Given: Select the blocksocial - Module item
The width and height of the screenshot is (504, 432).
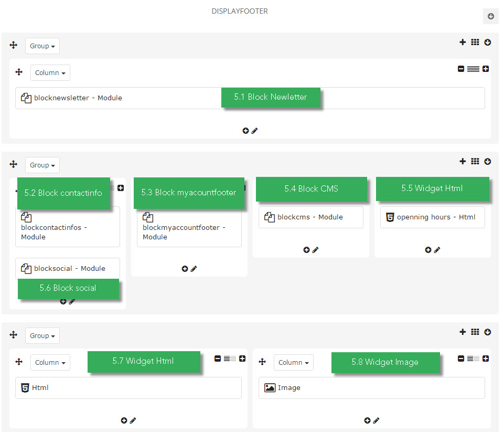Looking at the screenshot, I should [68, 268].
